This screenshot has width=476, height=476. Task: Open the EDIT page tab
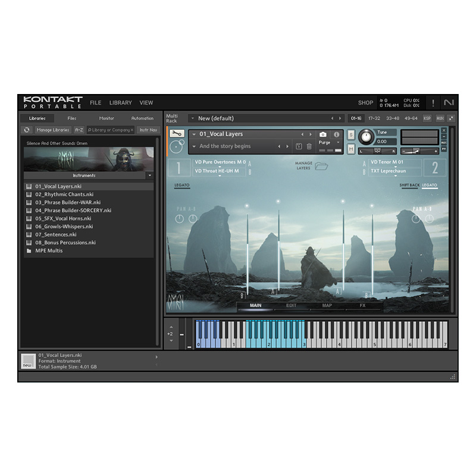[291, 306]
